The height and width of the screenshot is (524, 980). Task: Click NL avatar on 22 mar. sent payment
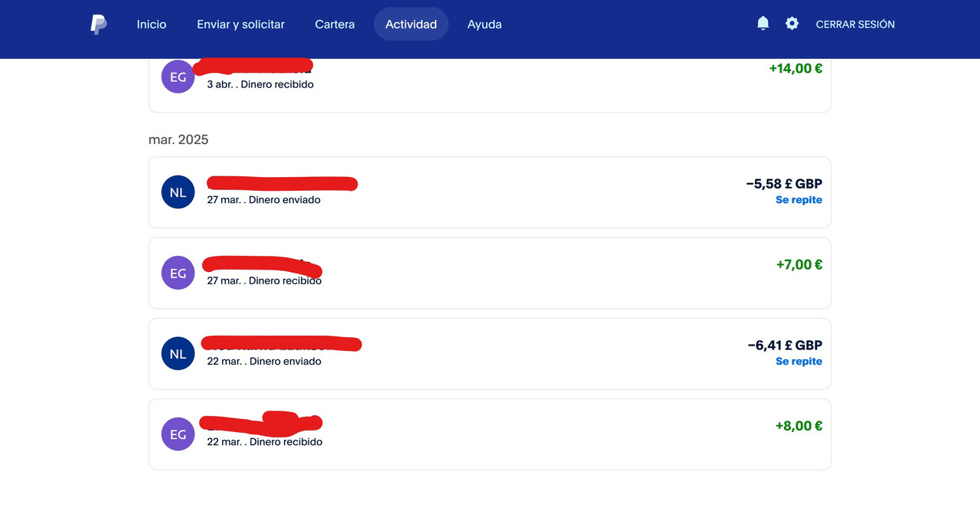coord(178,353)
